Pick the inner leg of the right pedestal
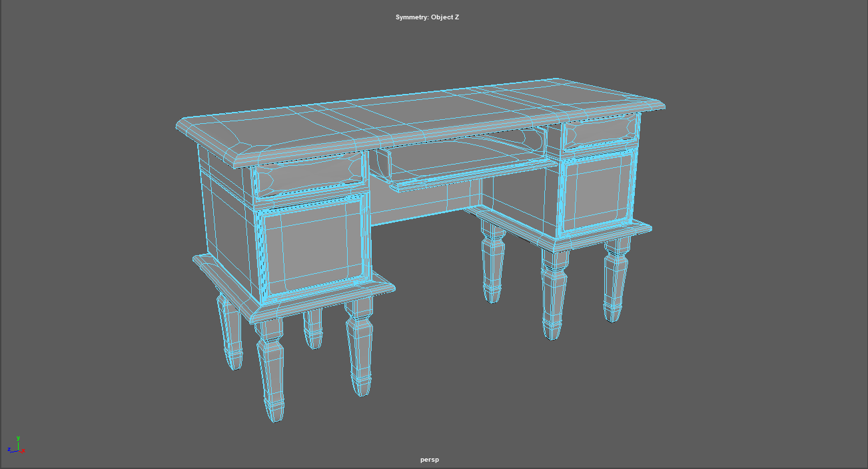 [492, 263]
